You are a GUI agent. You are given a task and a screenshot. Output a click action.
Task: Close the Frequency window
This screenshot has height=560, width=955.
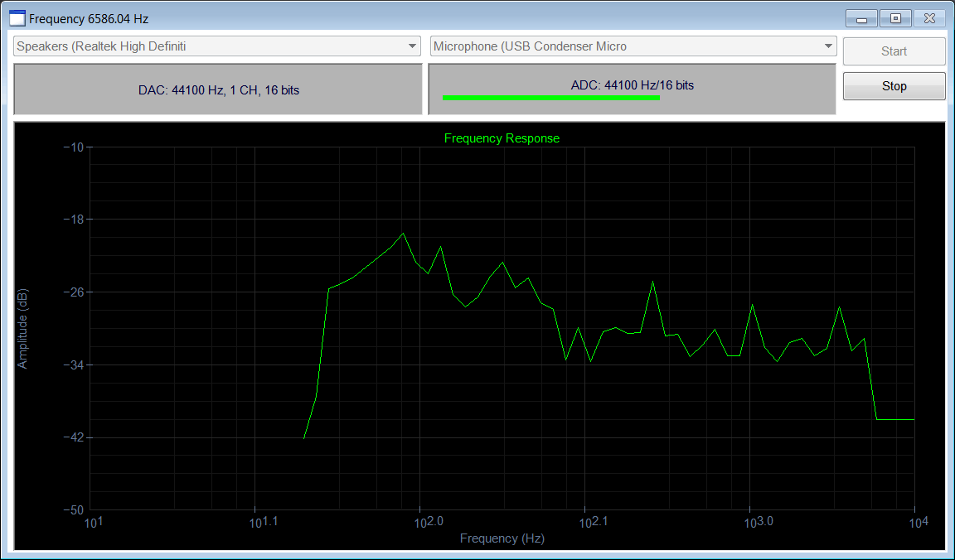click(x=929, y=19)
